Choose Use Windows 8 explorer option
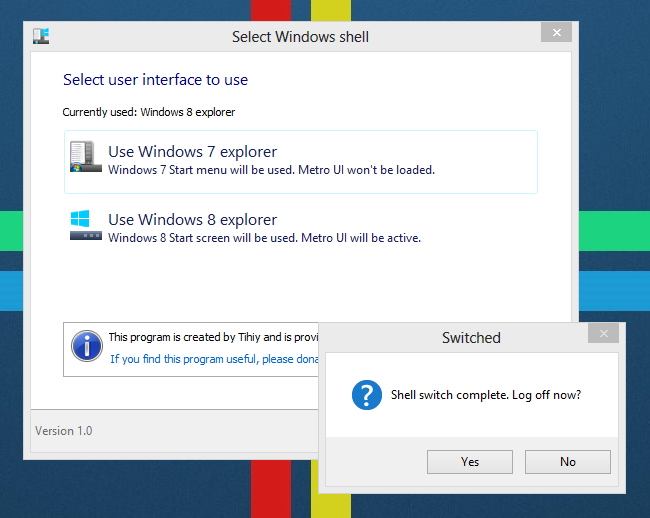The image size is (650, 518). point(301,228)
